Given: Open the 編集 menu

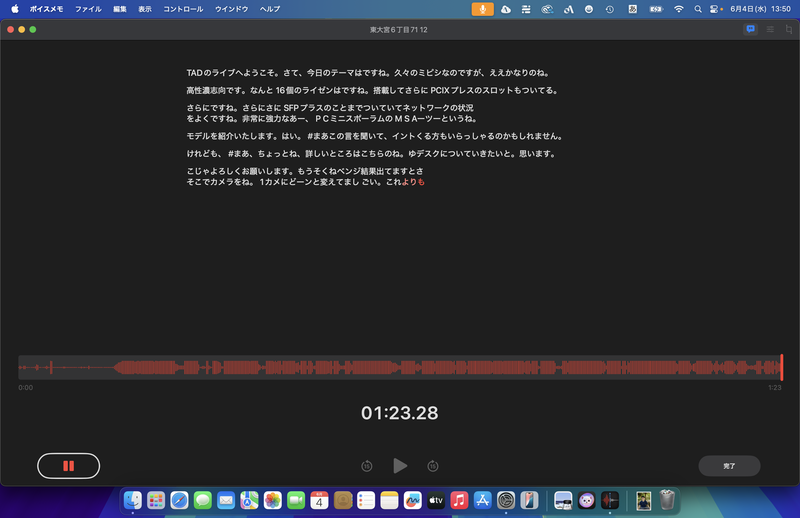Looking at the screenshot, I should (x=120, y=9).
